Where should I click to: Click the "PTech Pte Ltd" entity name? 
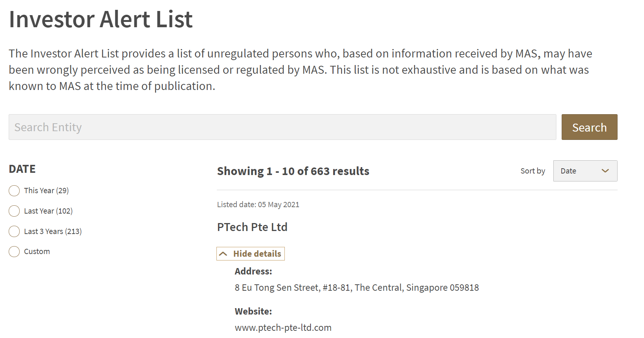pos(252,227)
